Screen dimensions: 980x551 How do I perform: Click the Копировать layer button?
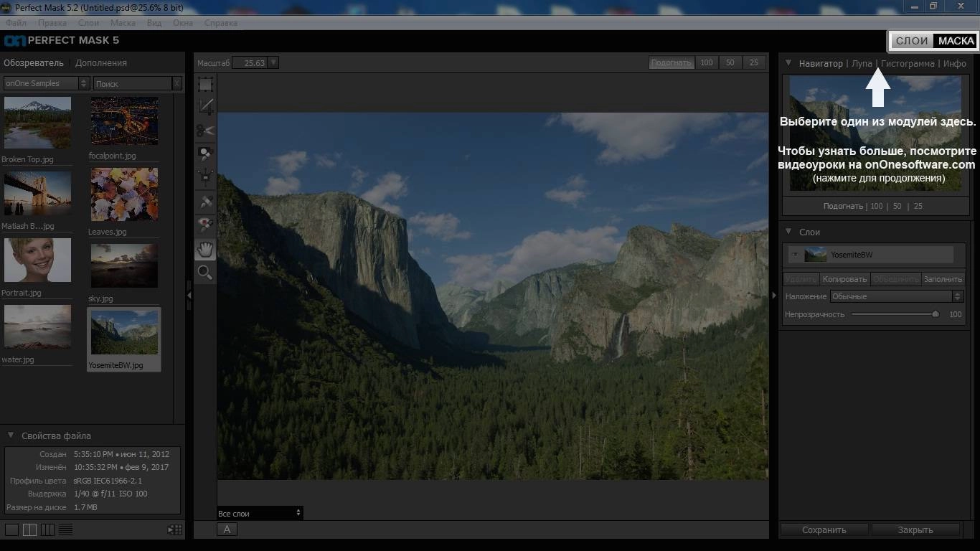pyautogui.click(x=845, y=279)
